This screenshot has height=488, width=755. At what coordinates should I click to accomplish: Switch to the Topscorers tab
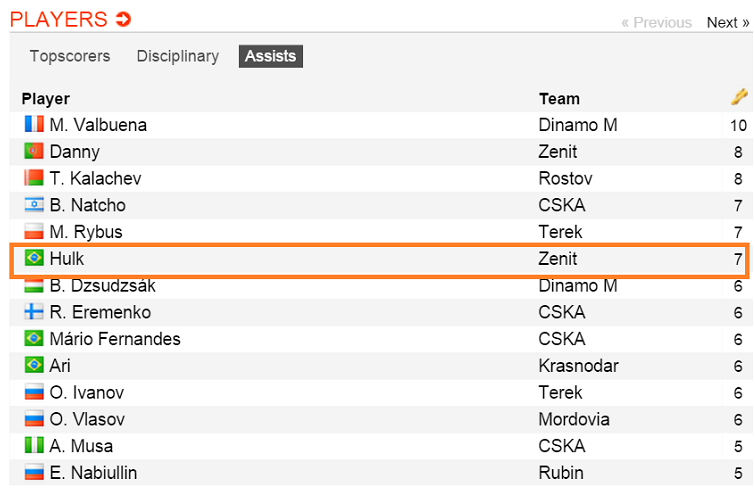pos(70,56)
